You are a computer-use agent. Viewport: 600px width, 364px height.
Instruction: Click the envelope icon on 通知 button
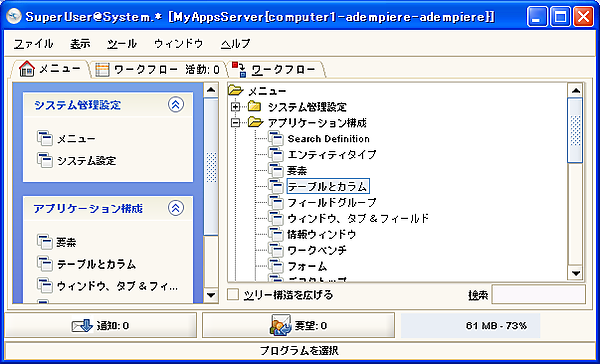[82, 326]
